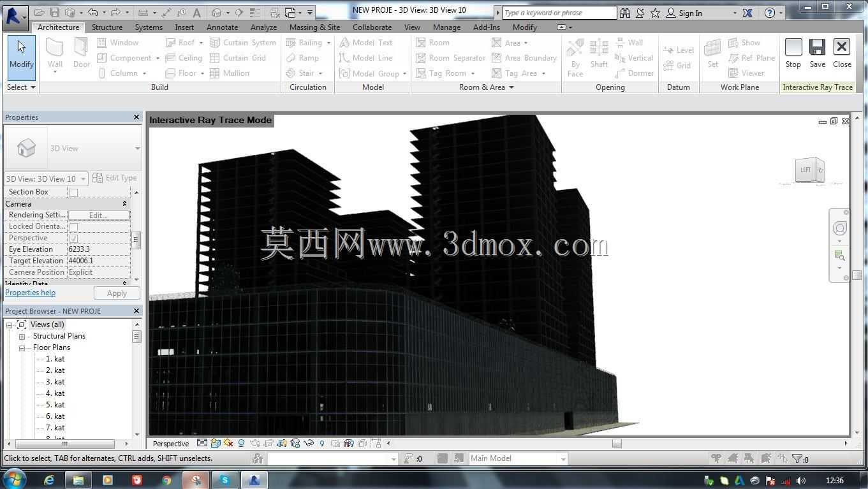Toggle the Locked Orientation checkbox
The width and height of the screenshot is (868, 489).
coord(73,227)
